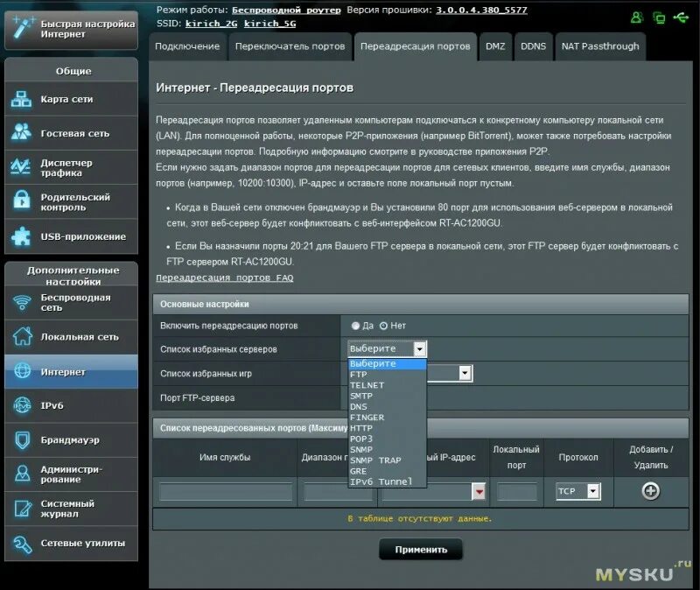Open the Wireless network Wi-Fi icon
The image size is (700, 590).
tap(22, 303)
